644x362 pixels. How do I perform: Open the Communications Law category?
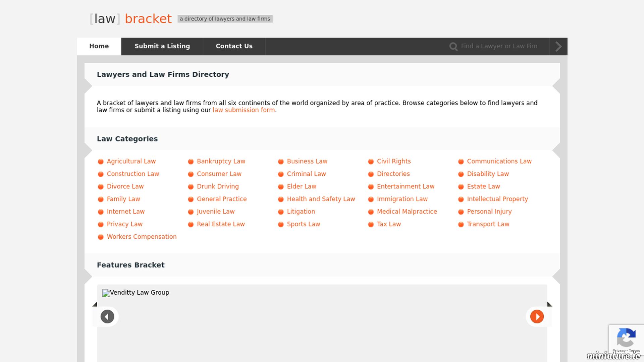[499, 161]
